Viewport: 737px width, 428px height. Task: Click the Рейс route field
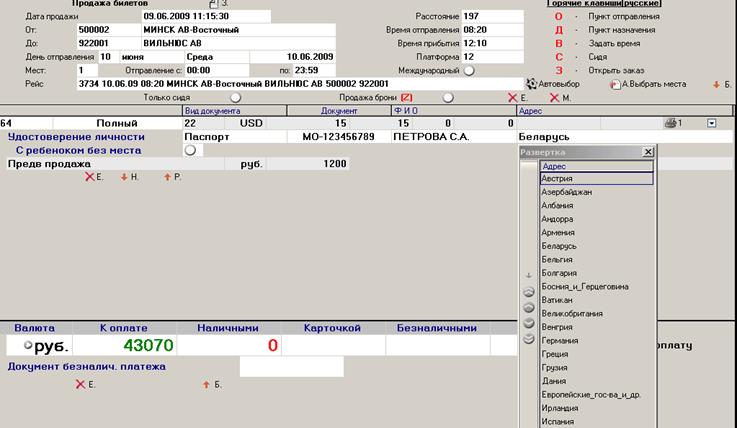(x=300, y=84)
